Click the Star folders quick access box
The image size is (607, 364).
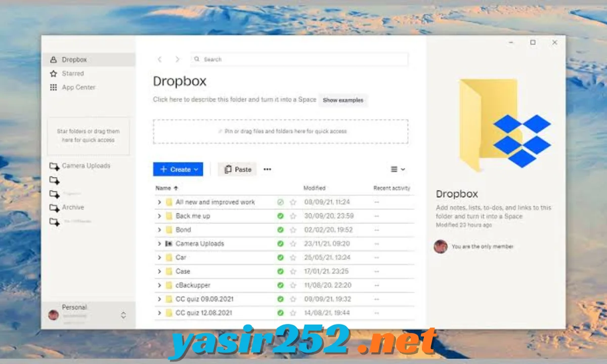(89, 136)
